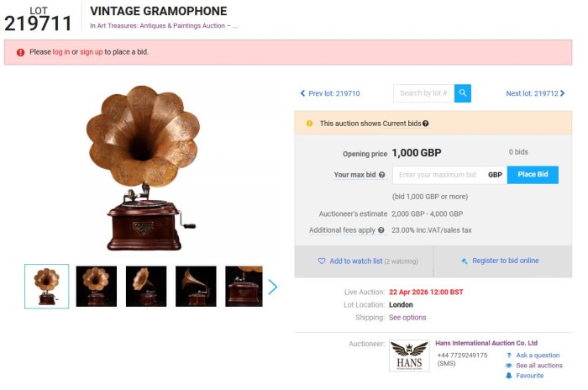
Task: Select the second gramophone thumbnail
Action: click(97, 287)
